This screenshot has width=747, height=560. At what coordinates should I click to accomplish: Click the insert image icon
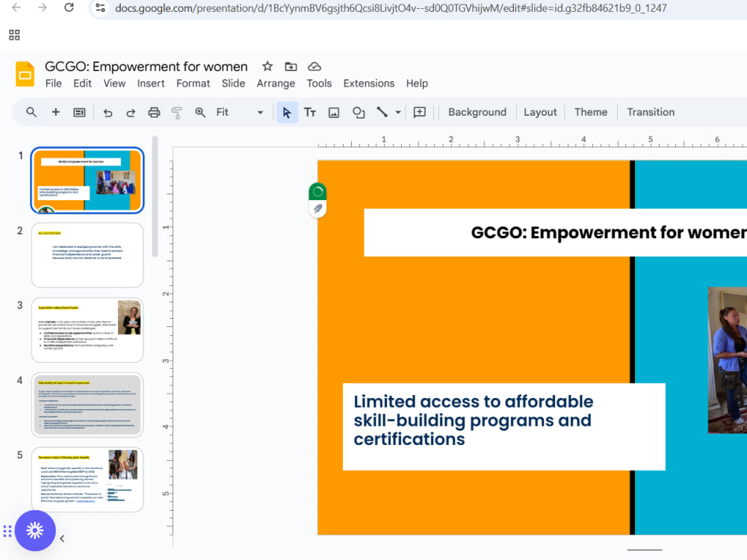(x=334, y=113)
